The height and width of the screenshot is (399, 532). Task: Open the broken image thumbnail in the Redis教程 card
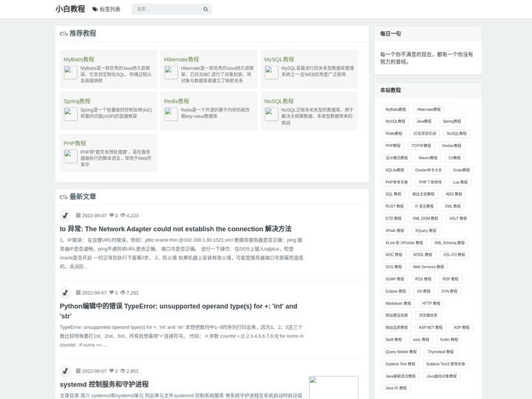[x=171, y=115]
